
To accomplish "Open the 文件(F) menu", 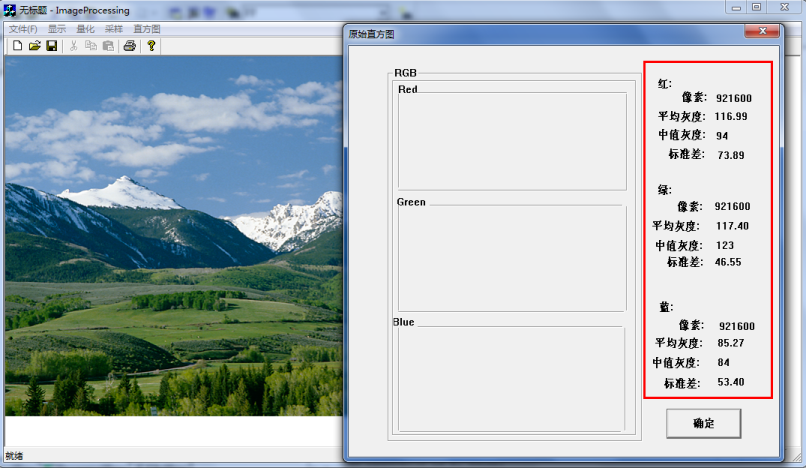I will click(23, 29).
